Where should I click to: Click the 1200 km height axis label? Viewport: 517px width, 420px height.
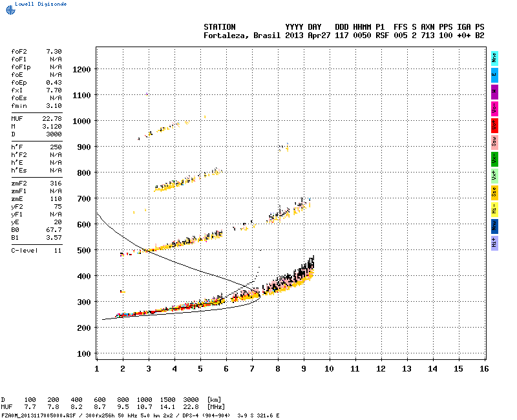coord(81,70)
